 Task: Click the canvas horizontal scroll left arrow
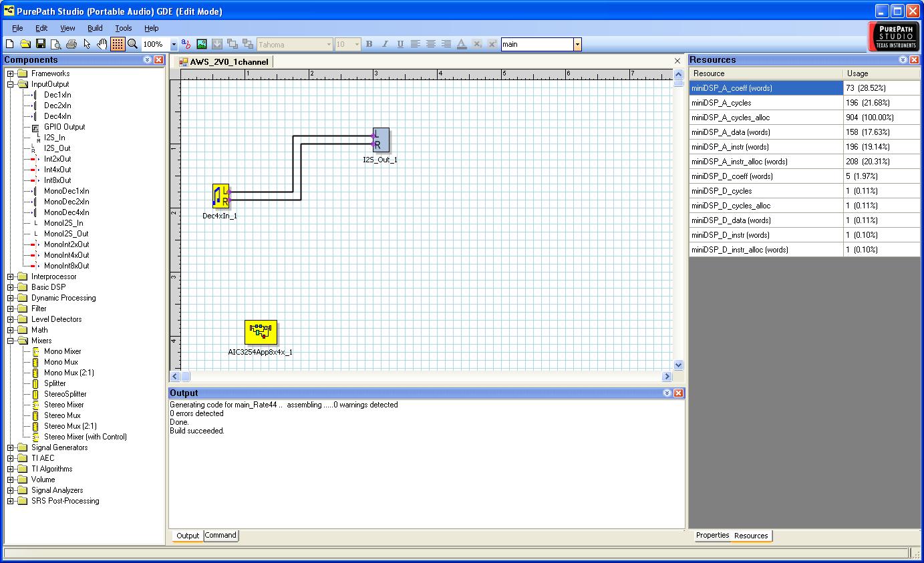tap(175, 376)
